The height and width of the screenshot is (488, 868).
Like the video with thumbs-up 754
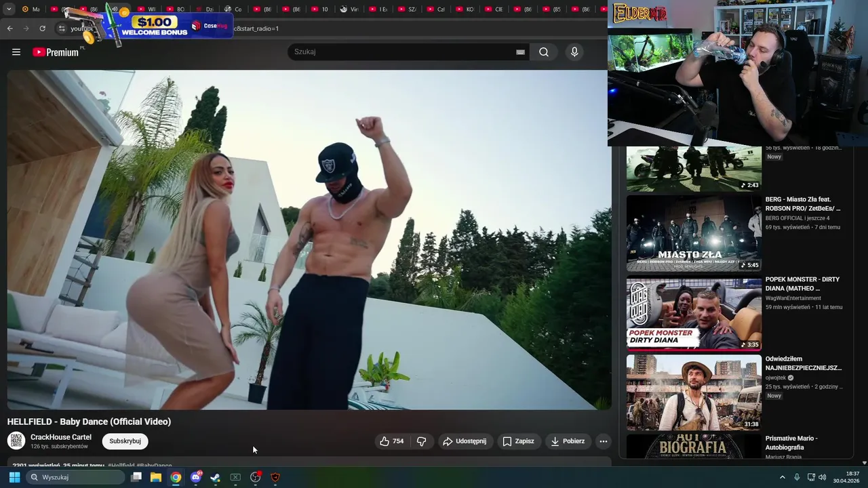point(392,441)
